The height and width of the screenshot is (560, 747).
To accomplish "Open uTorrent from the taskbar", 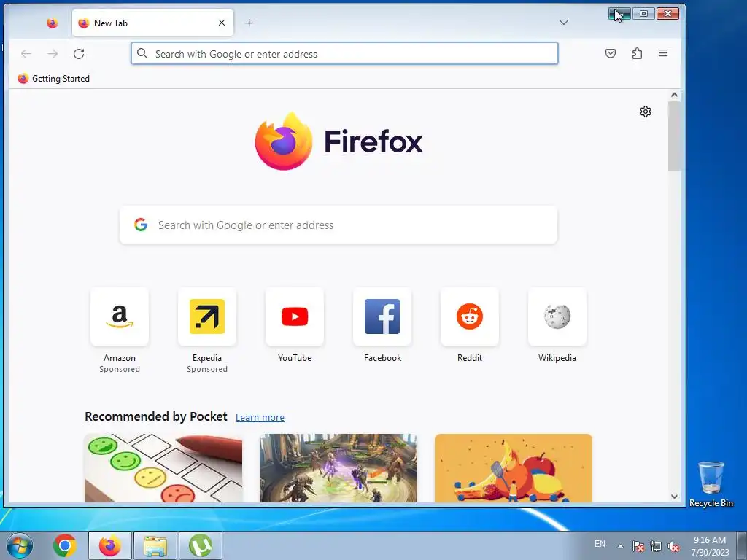I will (201, 545).
